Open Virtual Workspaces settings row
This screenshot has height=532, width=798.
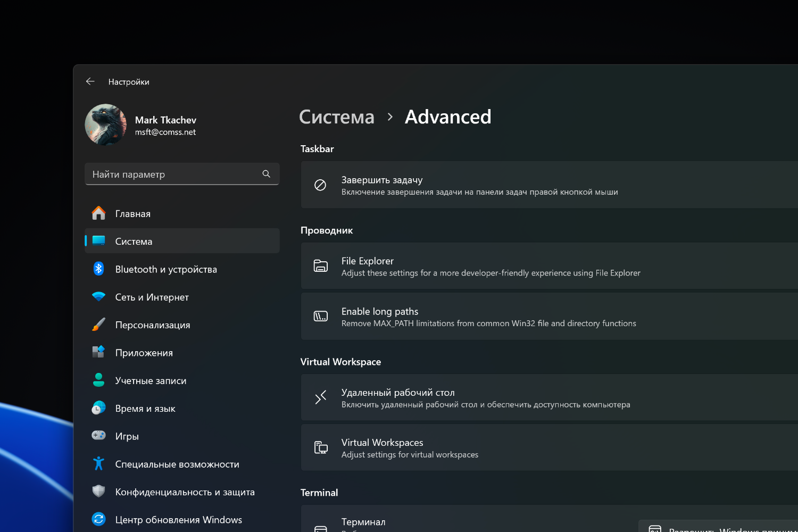click(x=549, y=447)
